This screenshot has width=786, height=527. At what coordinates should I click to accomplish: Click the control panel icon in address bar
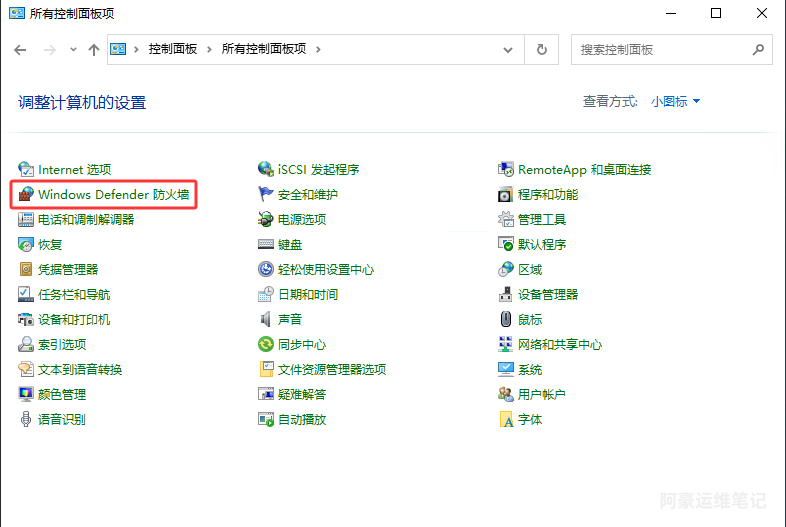pyautogui.click(x=118, y=49)
